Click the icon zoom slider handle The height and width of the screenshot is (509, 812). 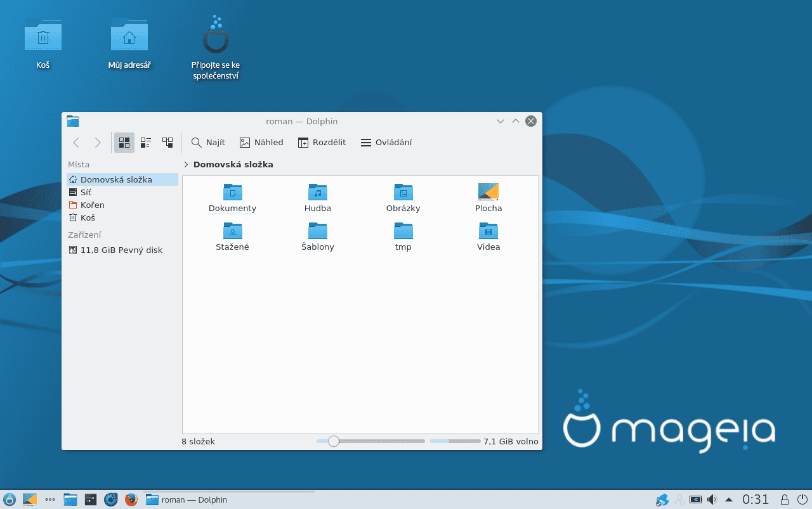(x=334, y=441)
